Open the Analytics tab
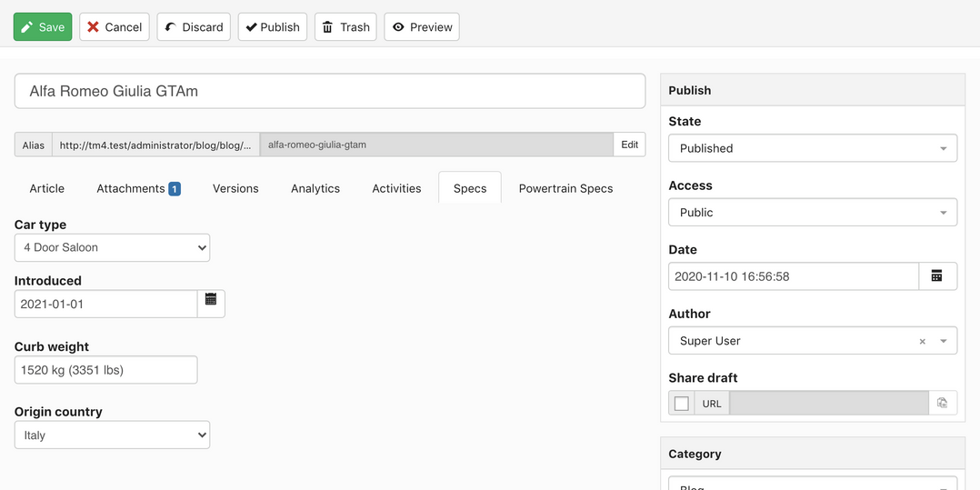This screenshot has height=490, width=980. (x=315, y=188)
